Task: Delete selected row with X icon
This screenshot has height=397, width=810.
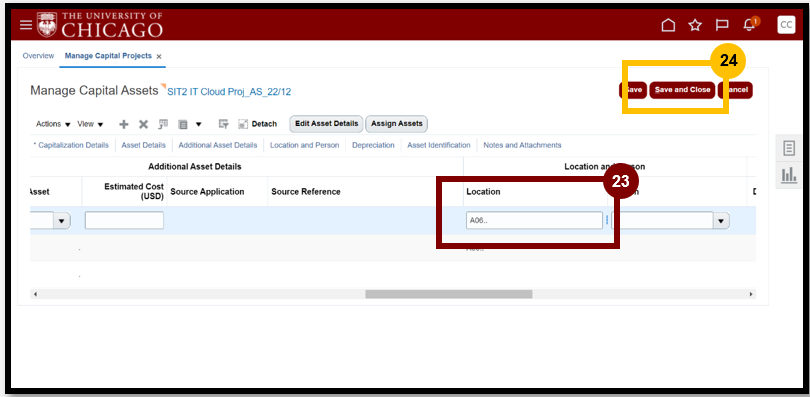Action: (144, 124)
